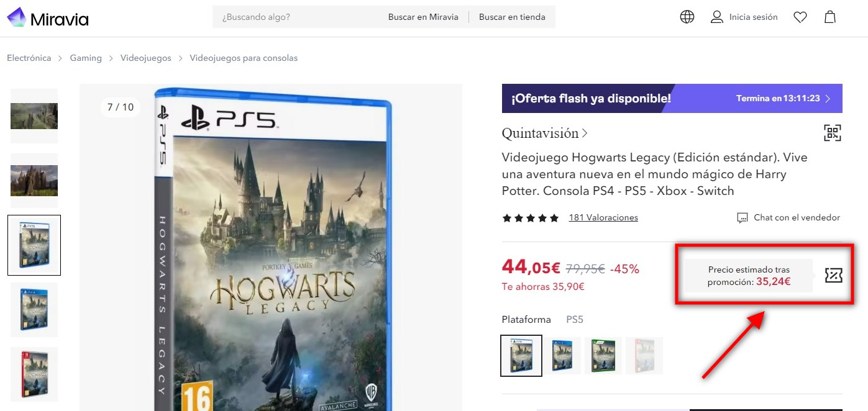Screen dimensions: 868x411
Task: Go to the Electrónica breadcrumb
Action: 29,58
